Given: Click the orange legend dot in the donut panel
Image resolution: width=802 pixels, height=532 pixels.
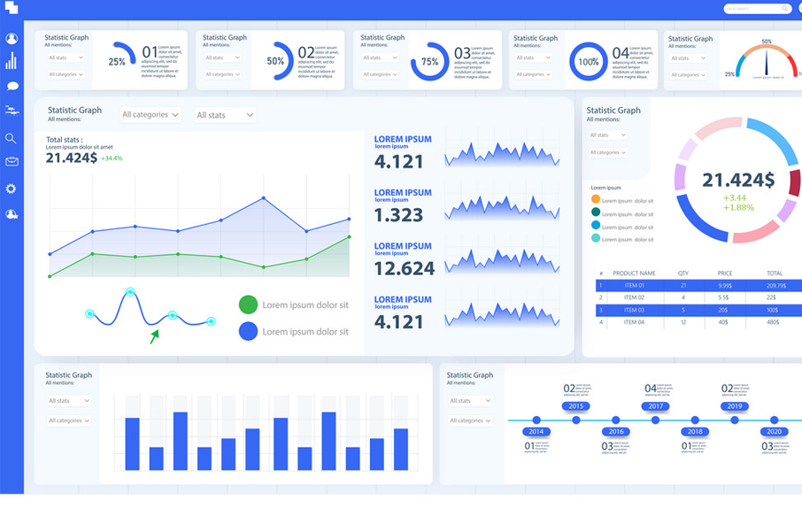Looking at the screenshot, I should point(596,199).
